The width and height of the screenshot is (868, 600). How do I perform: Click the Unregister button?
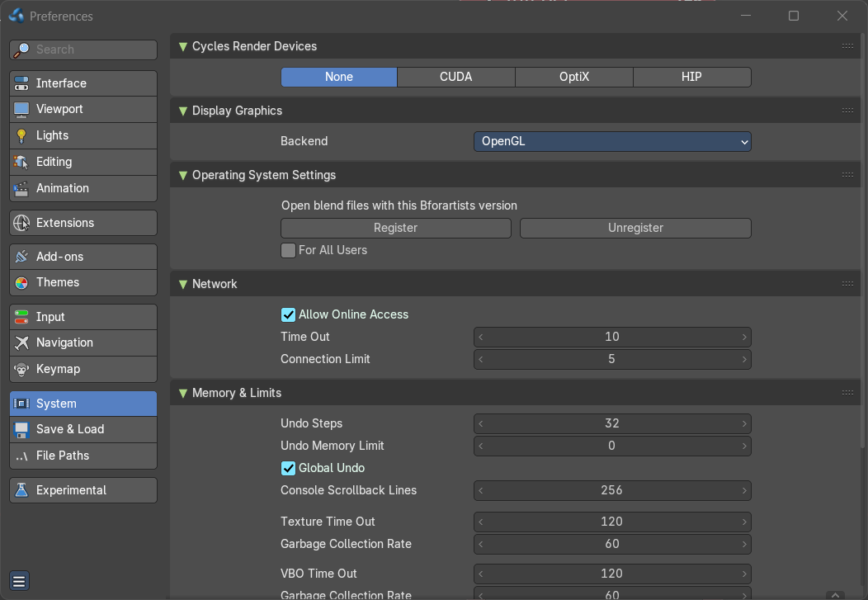635,228
